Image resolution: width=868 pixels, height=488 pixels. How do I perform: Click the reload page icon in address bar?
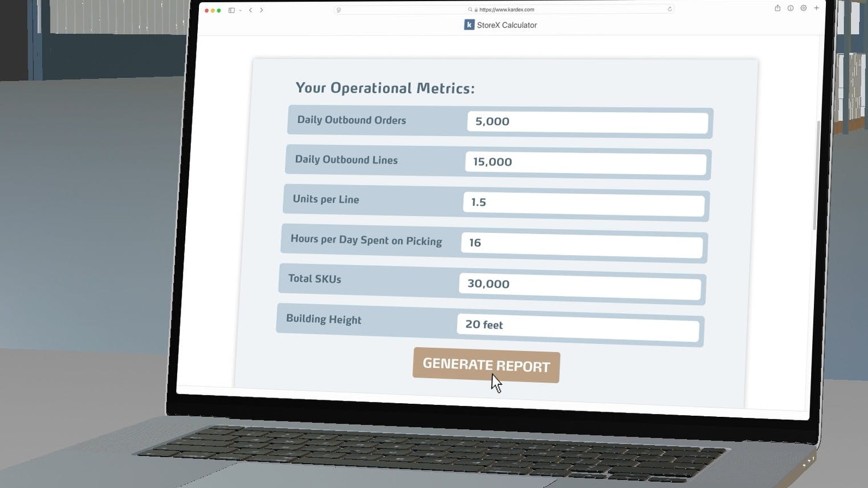tap(670, 9)
